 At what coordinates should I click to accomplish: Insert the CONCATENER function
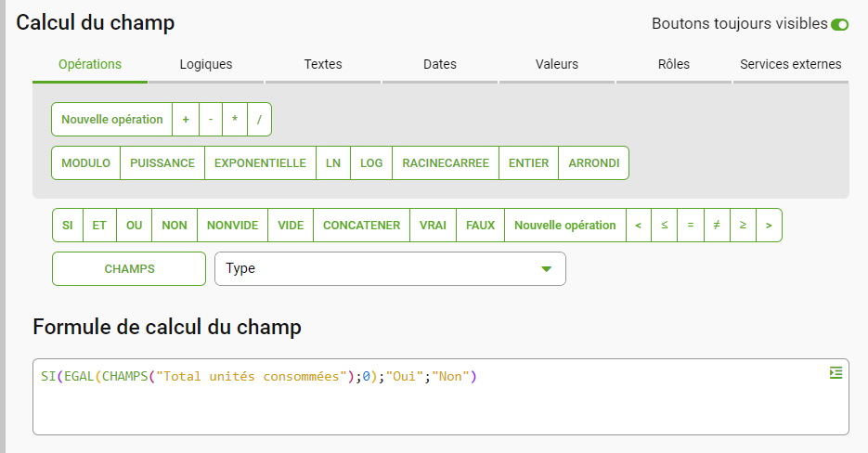tap(361, 225)
